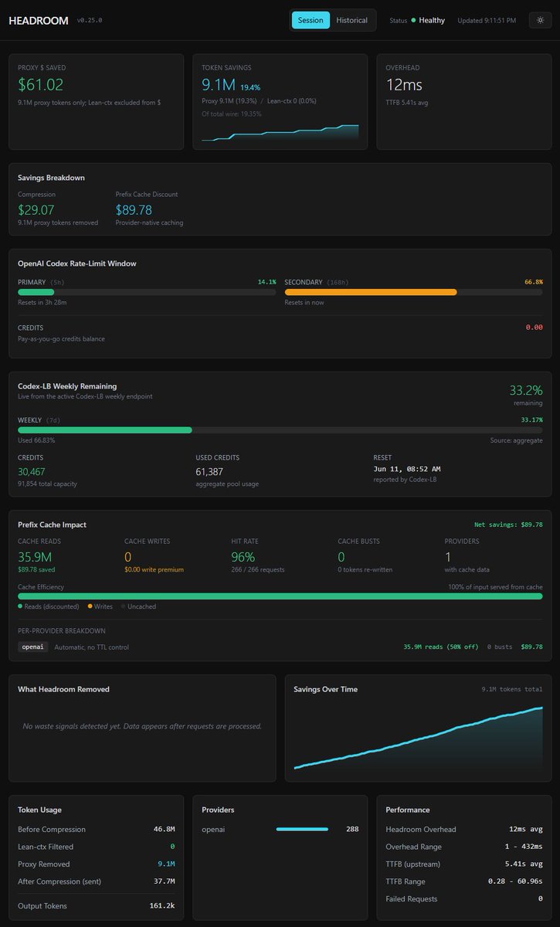Click the $61.02 proxy saved value
This screenshot has width=560, height=927.
[x=41, y=85]
